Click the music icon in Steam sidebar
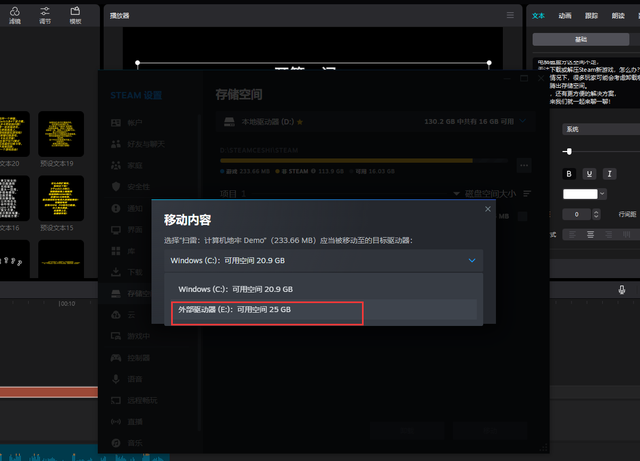This screenshot has height=461, width=640. (x=116, y=443)
